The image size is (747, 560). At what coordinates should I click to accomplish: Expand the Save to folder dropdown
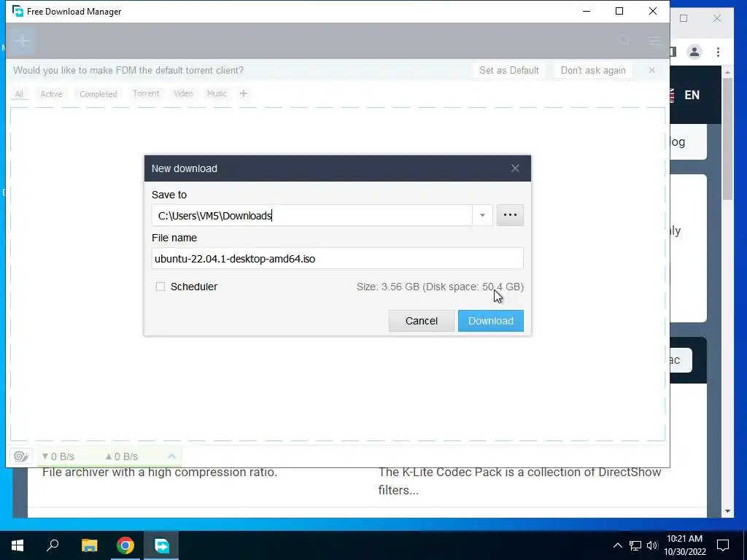(x=482, y=215)
